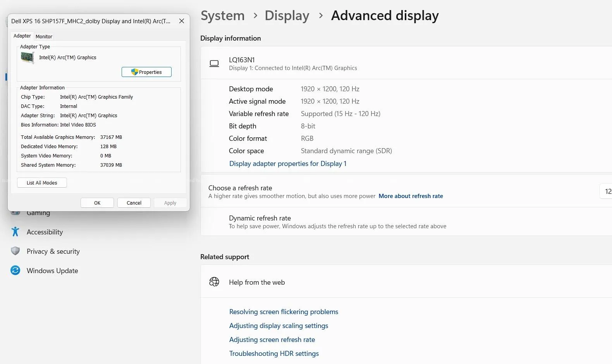The width and height of the screenshot is (612, 364).
Task: Open Gaming in the settings sidebar
Action: pyautogui.click(x=38, y=213)
